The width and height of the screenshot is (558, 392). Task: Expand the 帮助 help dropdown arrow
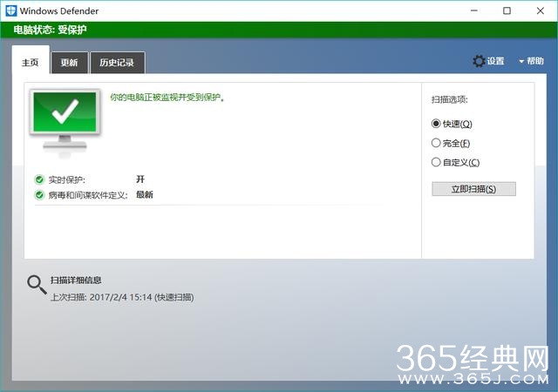[521, 61]
